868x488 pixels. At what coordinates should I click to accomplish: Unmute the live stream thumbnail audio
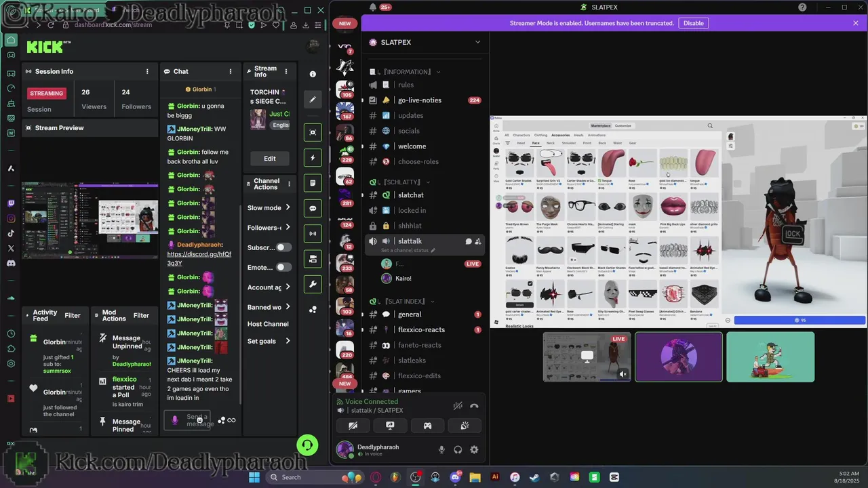coord(623,374)
